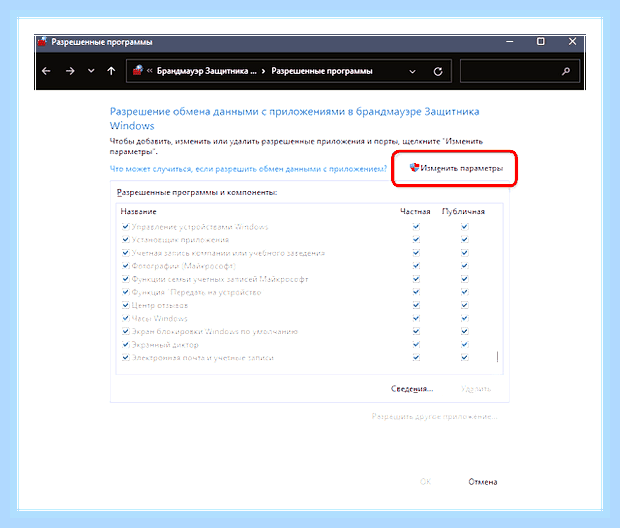
Task: Toggle Экранный диктор name checkbox
Action: click(126, 344)
